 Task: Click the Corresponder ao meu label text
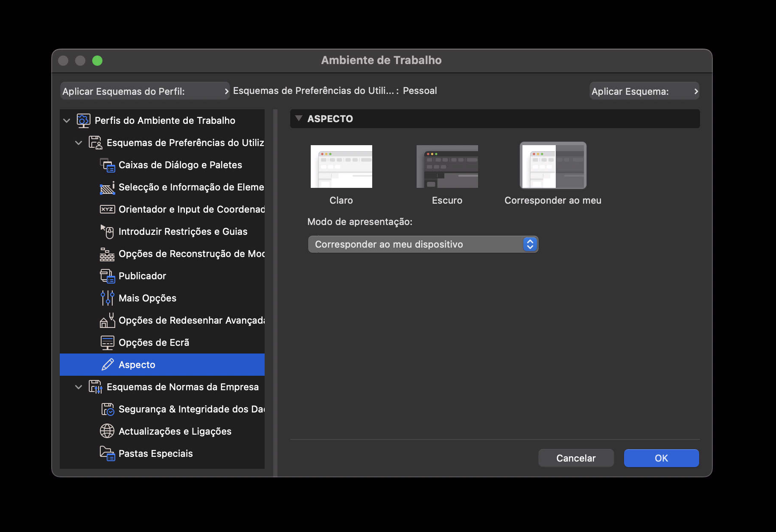(553, 200)
